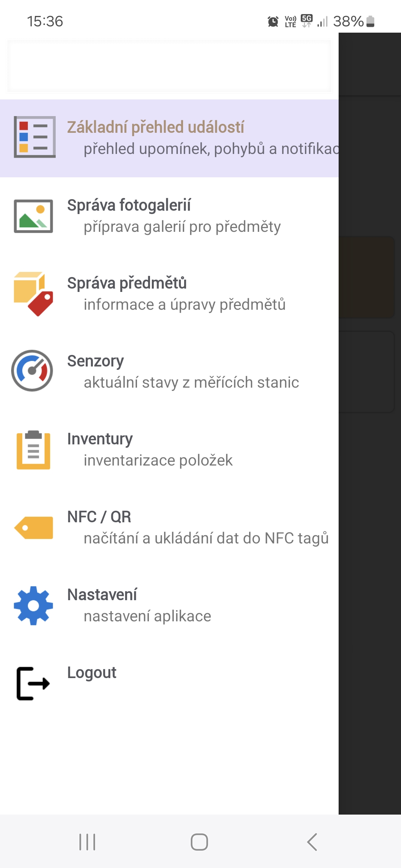Viewport: 401px width, 868px height.
Task: Go to Senzory section
Action: [95, 361]
